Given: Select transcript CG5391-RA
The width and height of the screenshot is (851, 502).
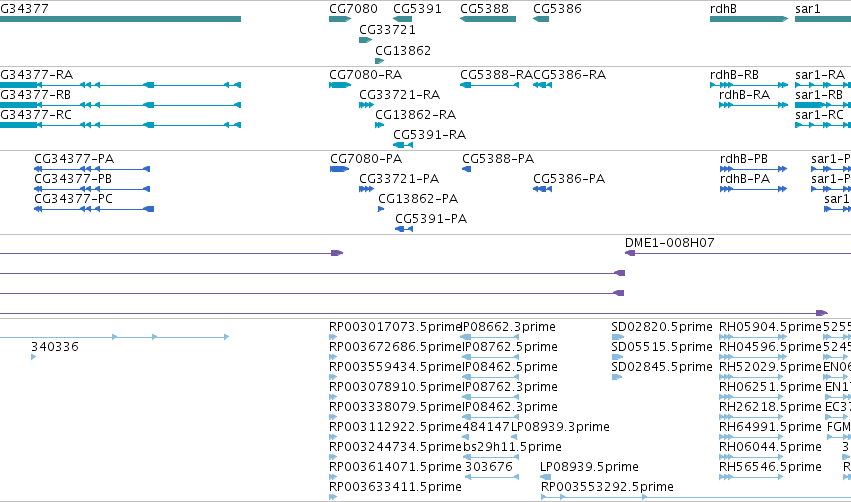Looking at the screenshot, I should (x=403, y=145).
